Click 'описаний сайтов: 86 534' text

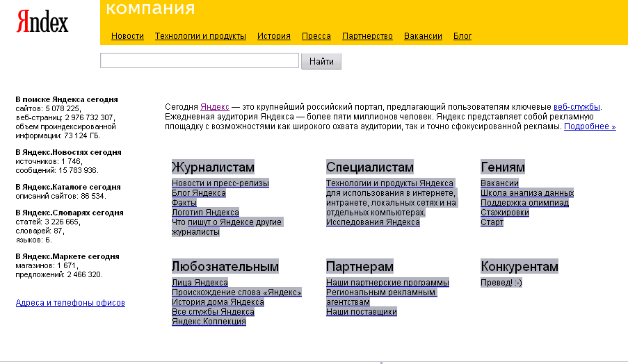pyautogui.click(x=61, y=196)
